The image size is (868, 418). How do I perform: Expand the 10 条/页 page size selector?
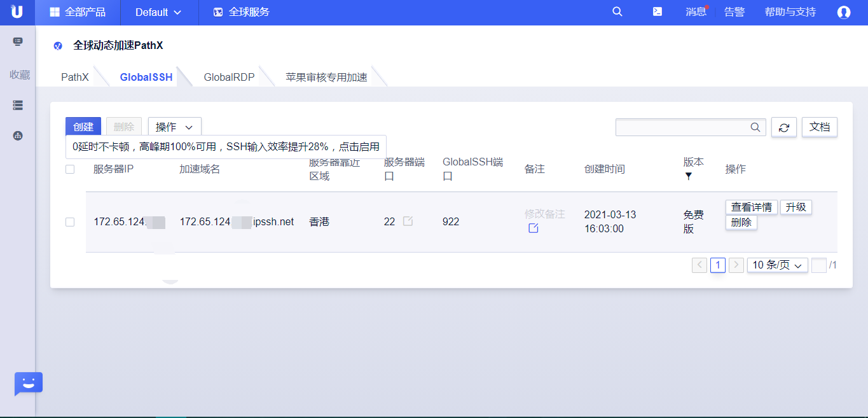tap(777, 265)
